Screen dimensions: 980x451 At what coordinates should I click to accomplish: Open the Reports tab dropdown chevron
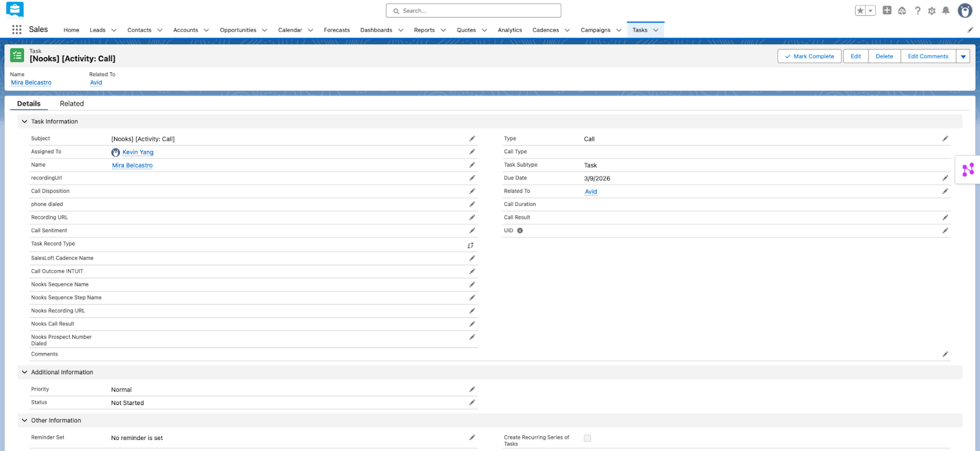[x=443, y=30]
